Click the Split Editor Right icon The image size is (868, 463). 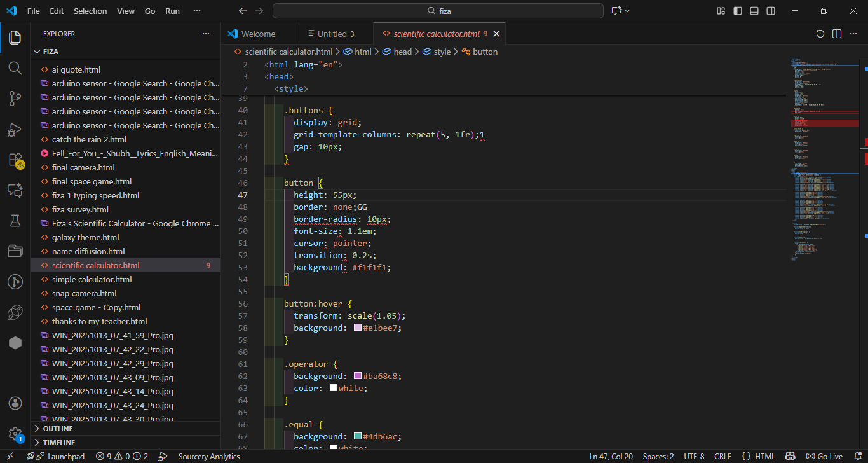tap(837, 34)
